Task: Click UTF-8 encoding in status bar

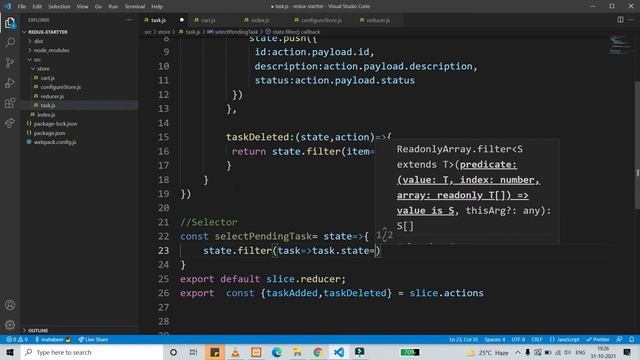Action: pyautogui.click(x=518, y=339)
